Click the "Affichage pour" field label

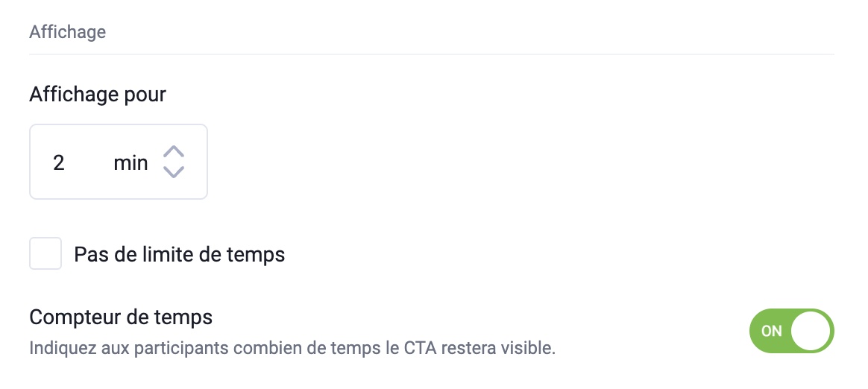pos(98,95)
